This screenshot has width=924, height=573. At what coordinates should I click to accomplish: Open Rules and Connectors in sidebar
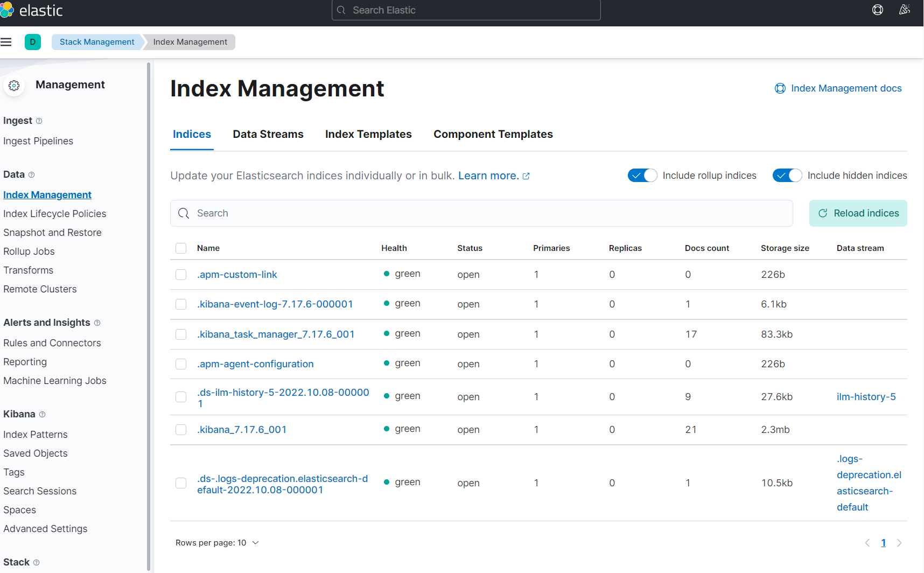[52, 343]
